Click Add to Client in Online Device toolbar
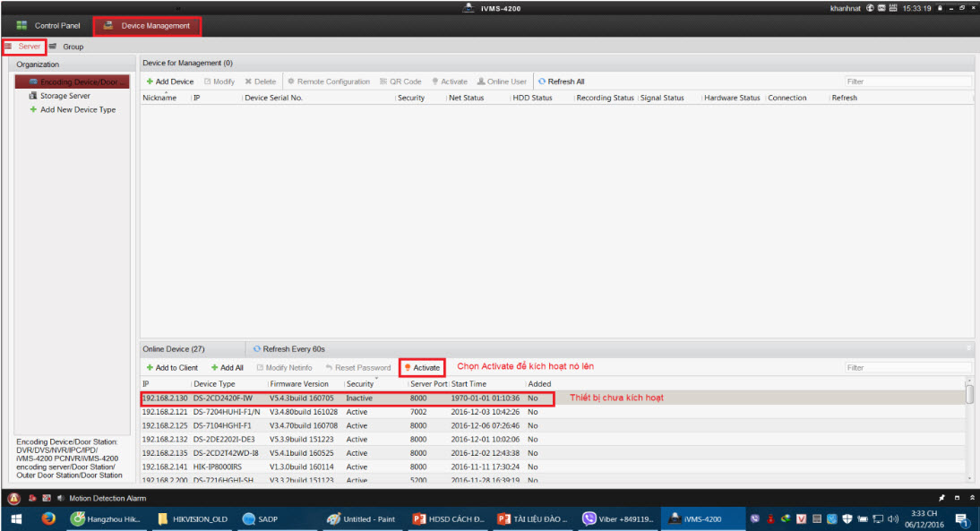This screenshot has height=531, width=980. [x=172, y=368]
